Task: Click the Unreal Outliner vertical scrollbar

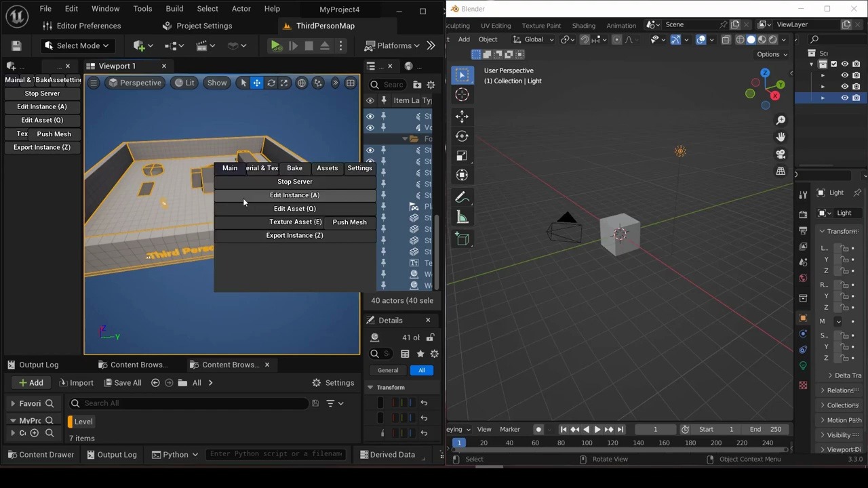Action: pos(437,252)
